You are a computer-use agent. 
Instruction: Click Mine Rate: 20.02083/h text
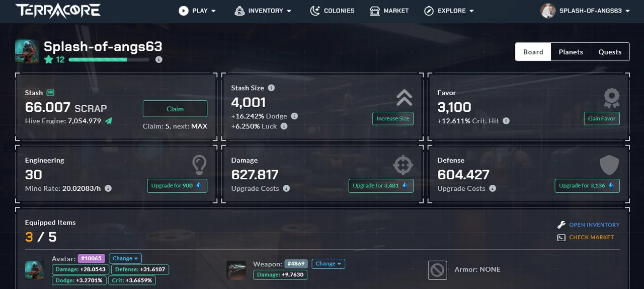pos(63,188)
